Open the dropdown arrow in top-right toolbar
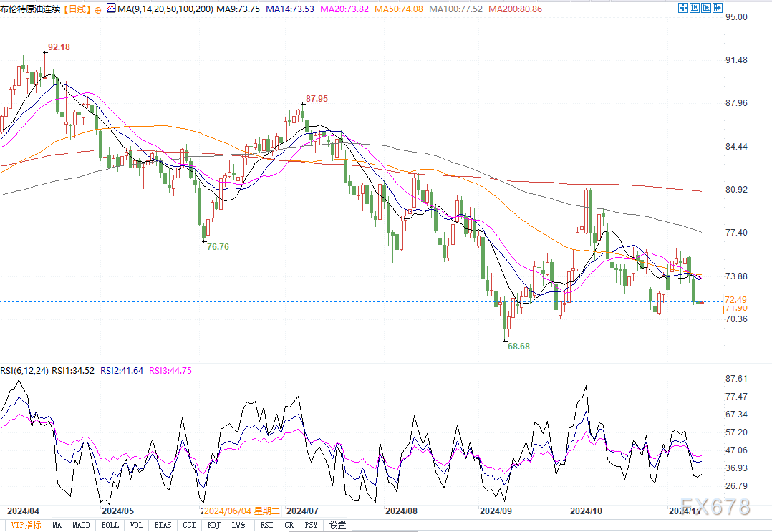This screenshot has height=532, width=772. click(x=718, y=8)
